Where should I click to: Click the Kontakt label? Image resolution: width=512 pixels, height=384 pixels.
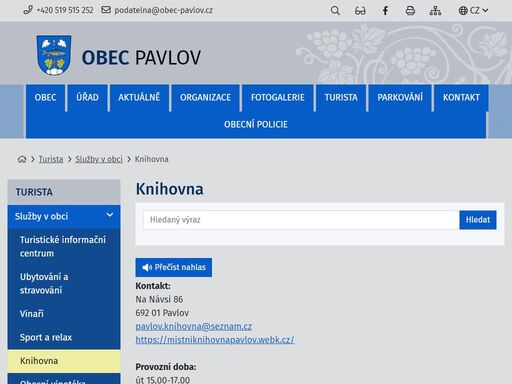[x=153, y=286]
